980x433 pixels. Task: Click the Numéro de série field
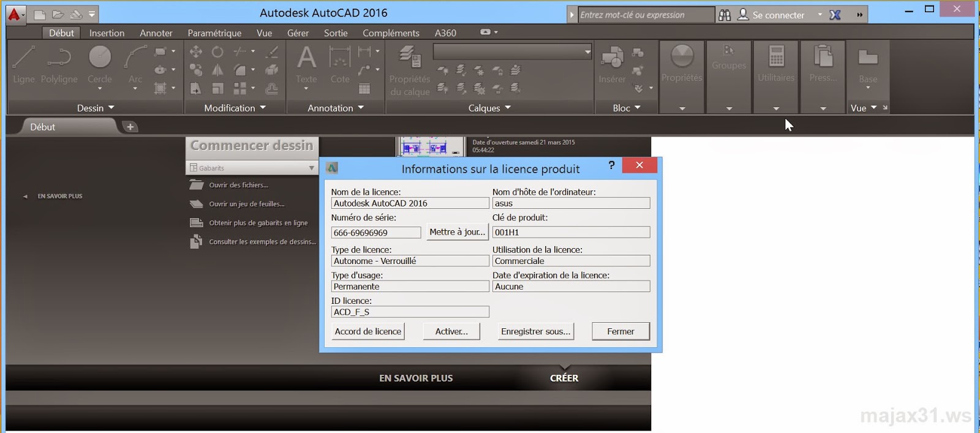point(376,233)
